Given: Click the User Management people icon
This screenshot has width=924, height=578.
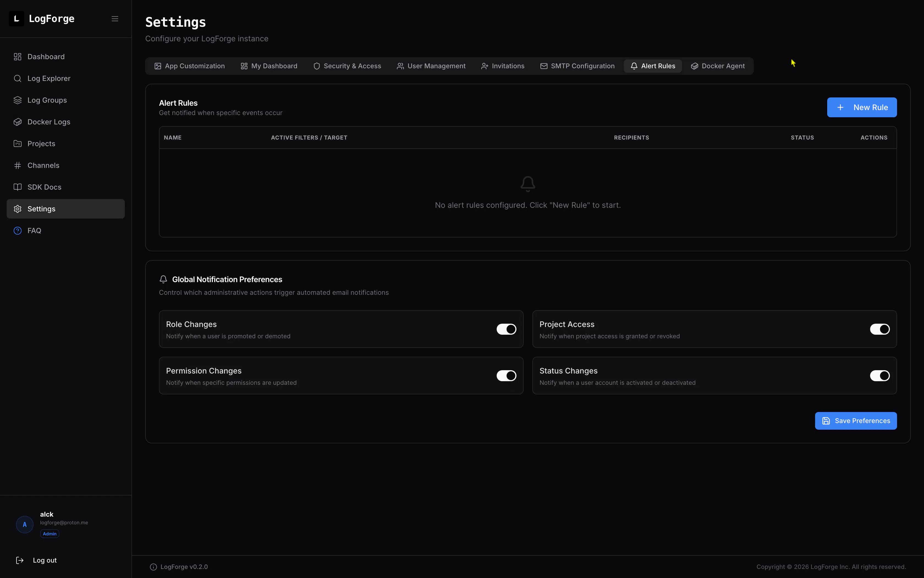Looking at the screenshot, I should click(400, 66).
